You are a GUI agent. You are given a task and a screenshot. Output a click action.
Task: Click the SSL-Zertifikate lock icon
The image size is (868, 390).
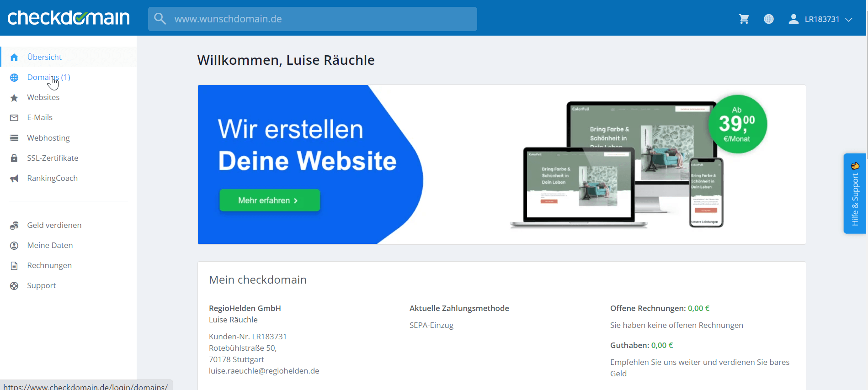click(x=14, y=158)
